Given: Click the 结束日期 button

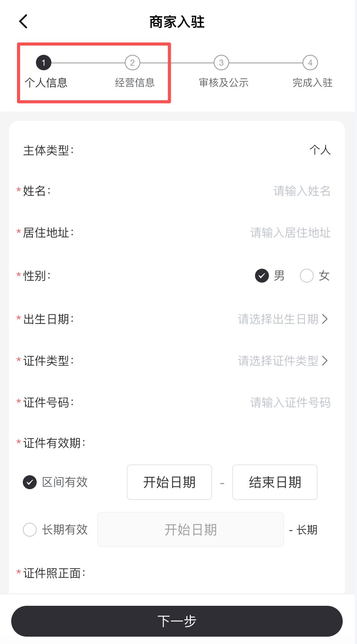Looking at the screenshot, I should [275, 482].
